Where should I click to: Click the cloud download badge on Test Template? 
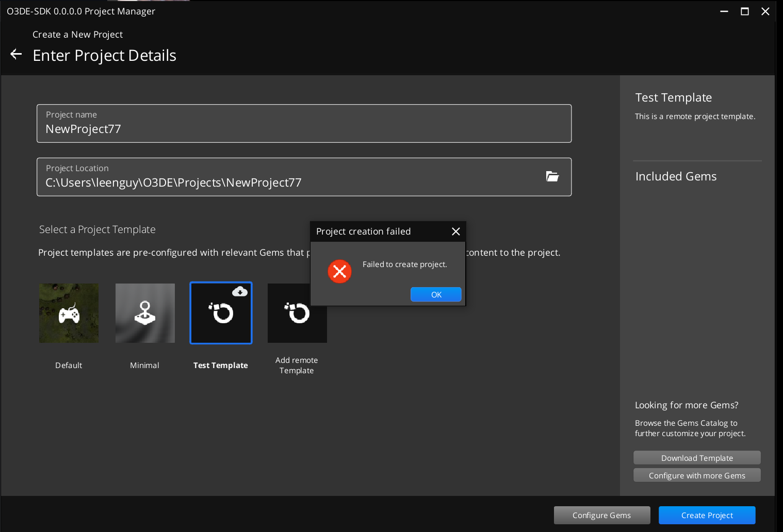point(240,292)
